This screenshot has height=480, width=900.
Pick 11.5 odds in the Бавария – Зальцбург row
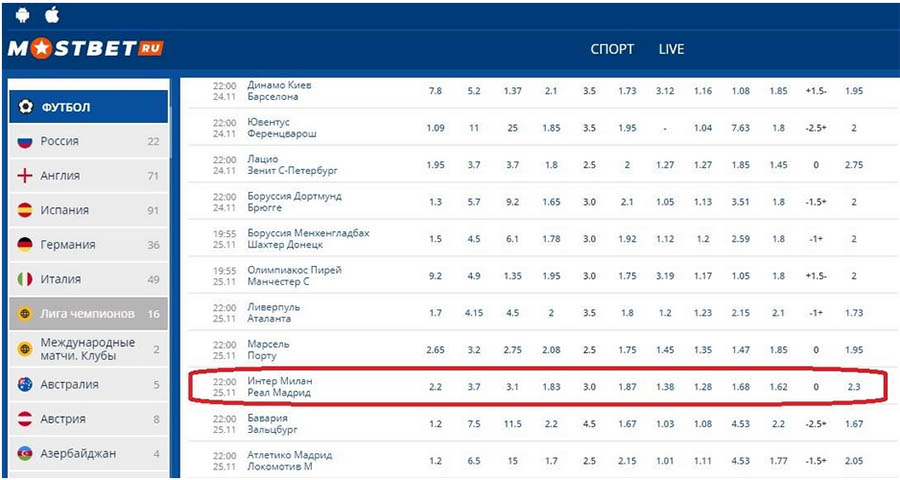coord(513,424)
